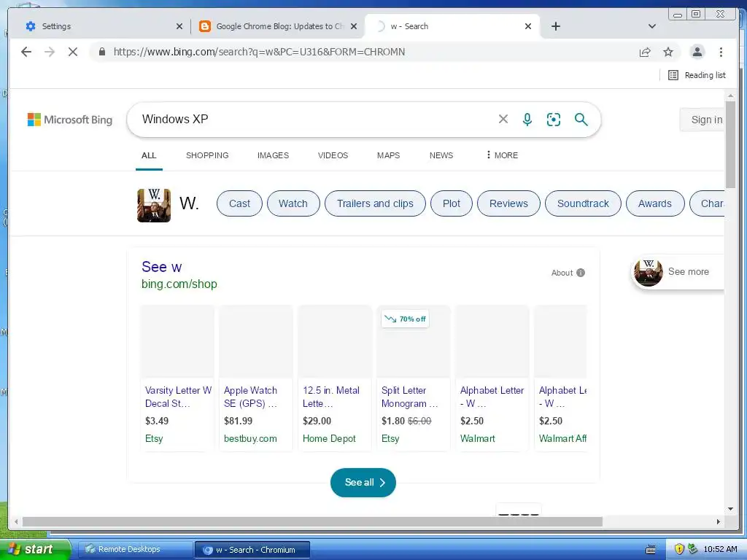
Task: Bookmark this page with the star
Action: click(668, 52)
